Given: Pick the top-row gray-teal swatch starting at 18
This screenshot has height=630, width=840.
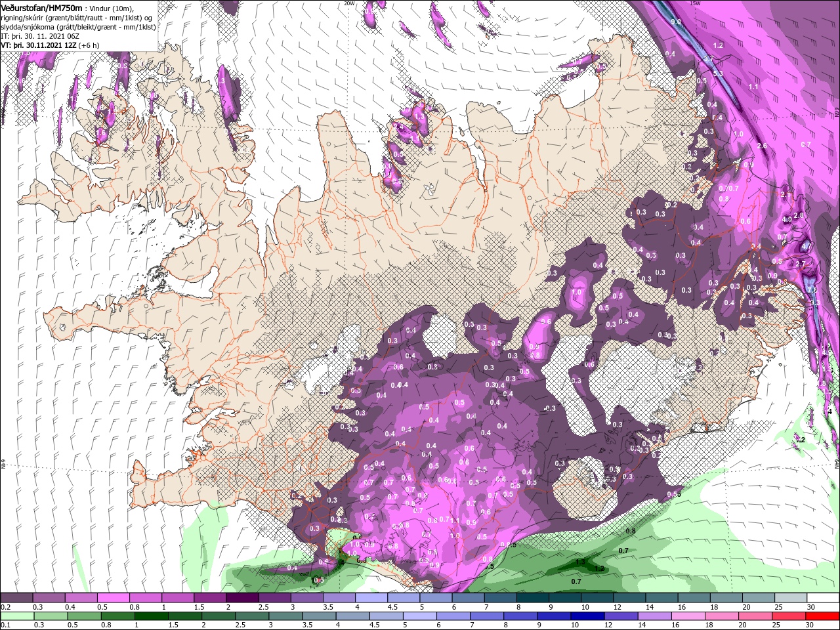Looking at the screenshot, I should tap(727, 598).
